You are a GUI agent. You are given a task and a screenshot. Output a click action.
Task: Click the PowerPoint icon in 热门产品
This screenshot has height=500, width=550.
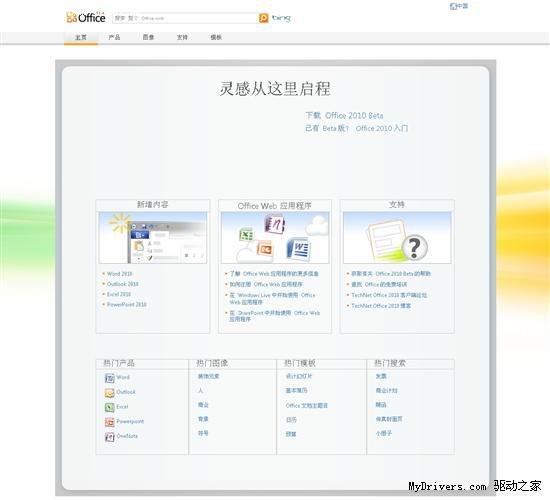109,422
